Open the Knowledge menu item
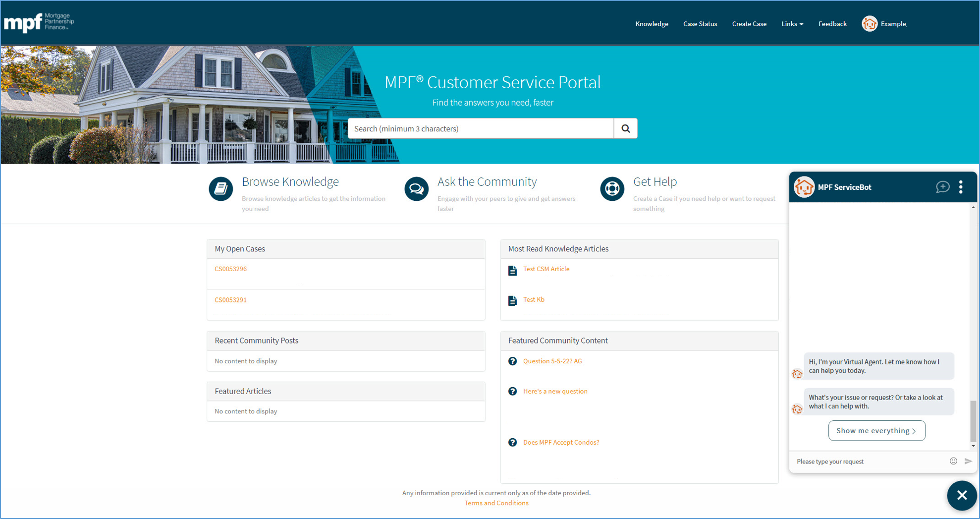Viewport: 980px width, 519px height. (652, 24)
